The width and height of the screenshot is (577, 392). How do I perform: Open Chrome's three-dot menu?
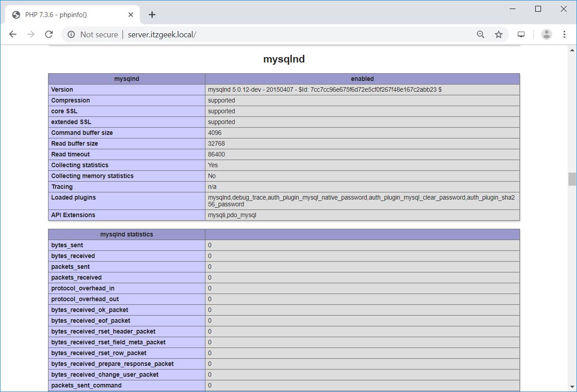[x=564, y=35]
